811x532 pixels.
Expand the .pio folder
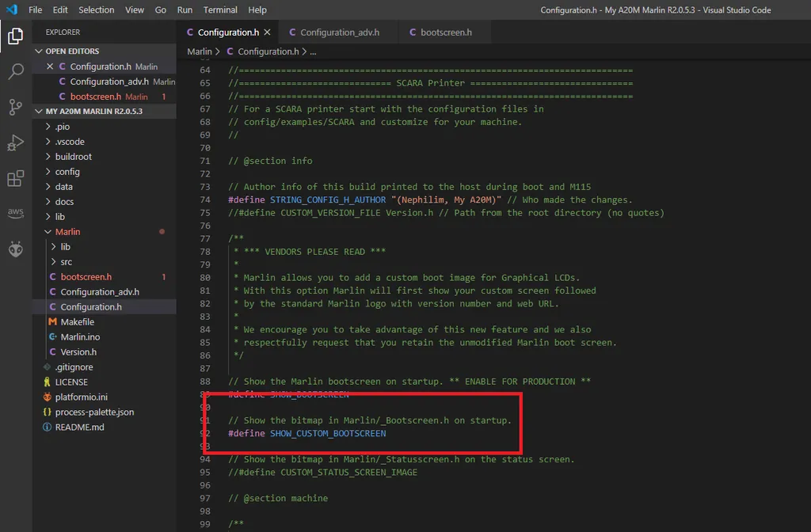click(105, 127)
